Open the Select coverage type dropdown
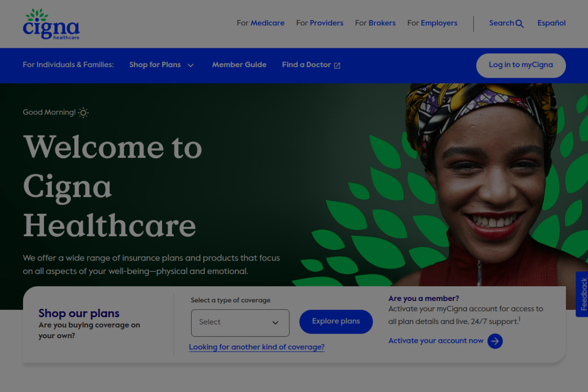This screenshot has height=392, width=588. (x=240, y=323)
